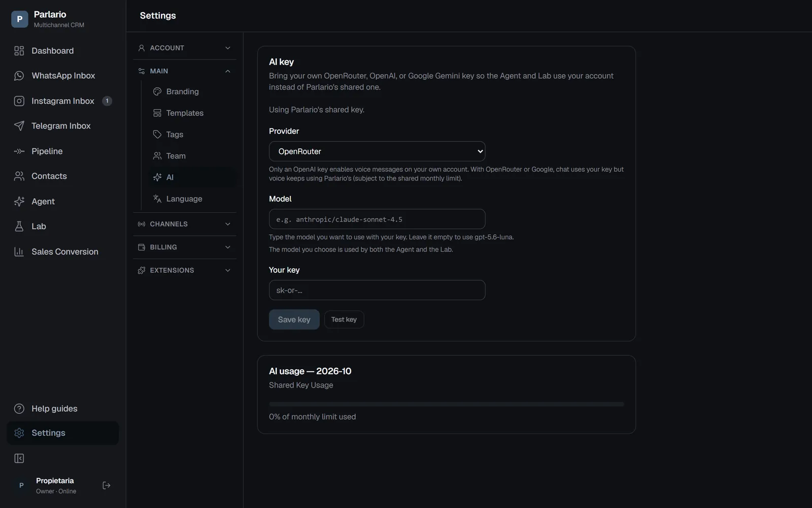Click the 'Using Parlario's shared key.' text
Viewport: 812px width, 508px height.
[x=317, y=110]
